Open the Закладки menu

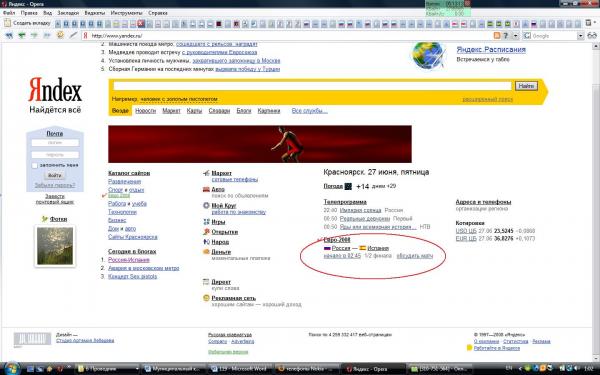tap(68, 13)
